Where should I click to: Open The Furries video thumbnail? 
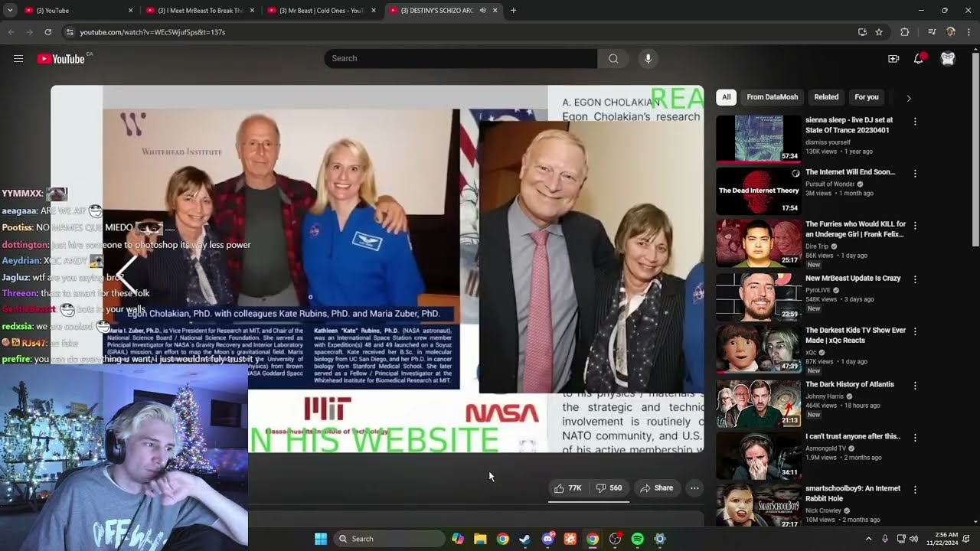pyautogui.click(x=759, y=243)
